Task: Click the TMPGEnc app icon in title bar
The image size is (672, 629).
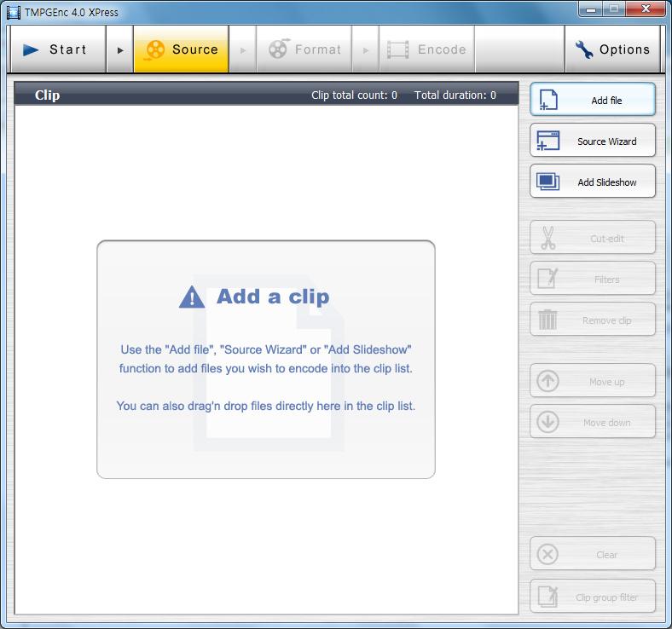Action: 14,13
